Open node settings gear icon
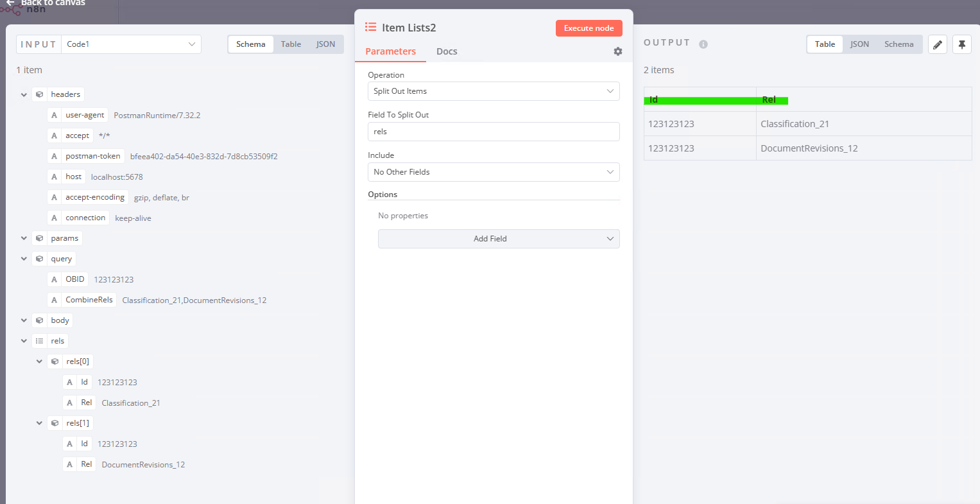980x504 pixels. (618, 51)
